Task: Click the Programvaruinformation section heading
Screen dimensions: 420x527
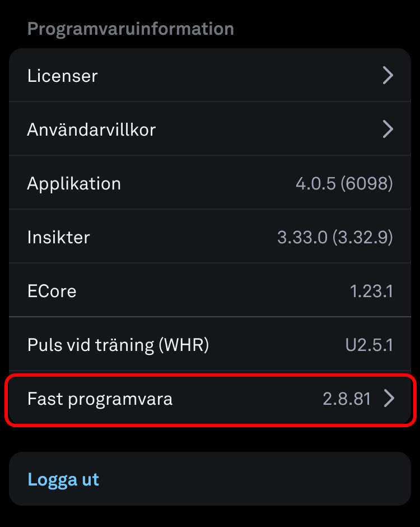Action: (130, 29)
